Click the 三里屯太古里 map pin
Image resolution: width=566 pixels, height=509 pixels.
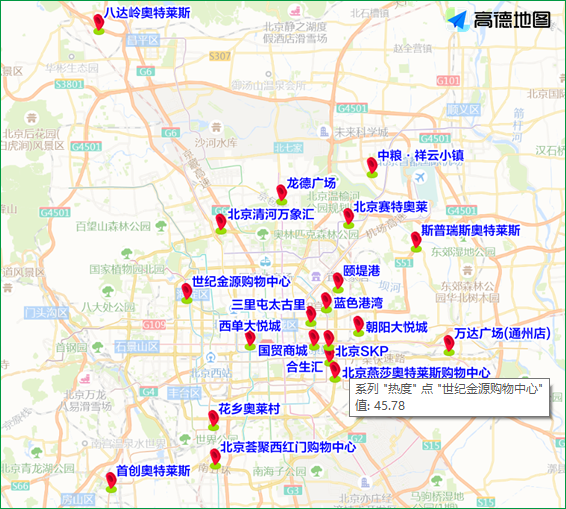(311, 316)
